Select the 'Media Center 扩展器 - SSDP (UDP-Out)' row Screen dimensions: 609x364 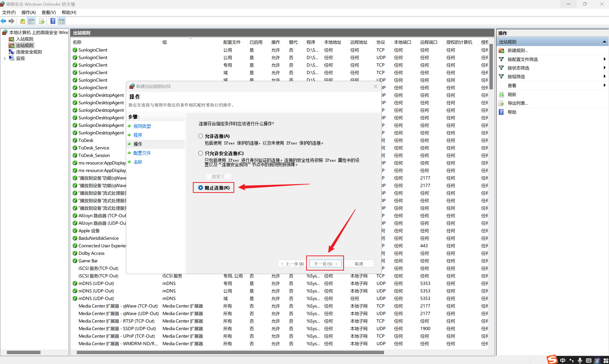pyautogui.click(x=280, y=329)
